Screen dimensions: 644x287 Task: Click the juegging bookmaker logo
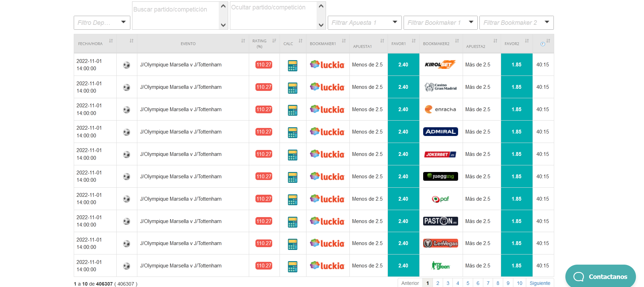pos(440,176)
